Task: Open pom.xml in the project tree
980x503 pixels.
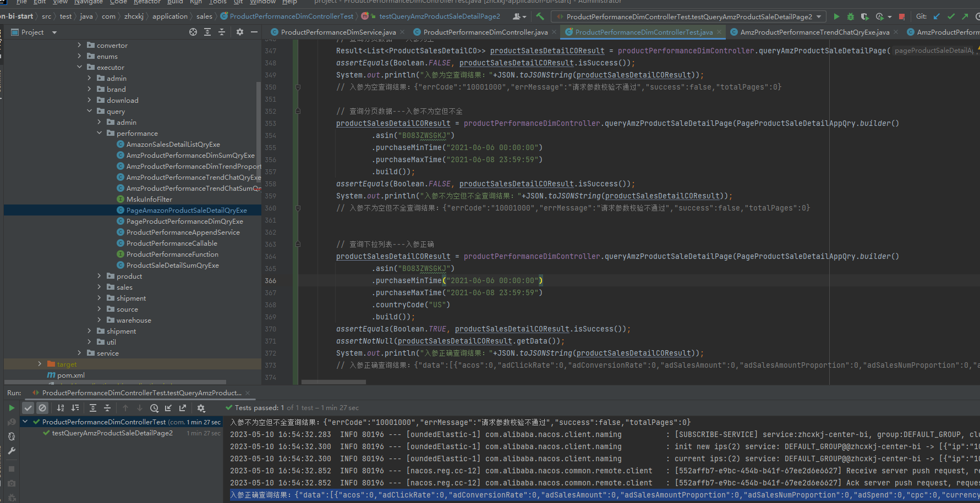Action: (71, 375)
